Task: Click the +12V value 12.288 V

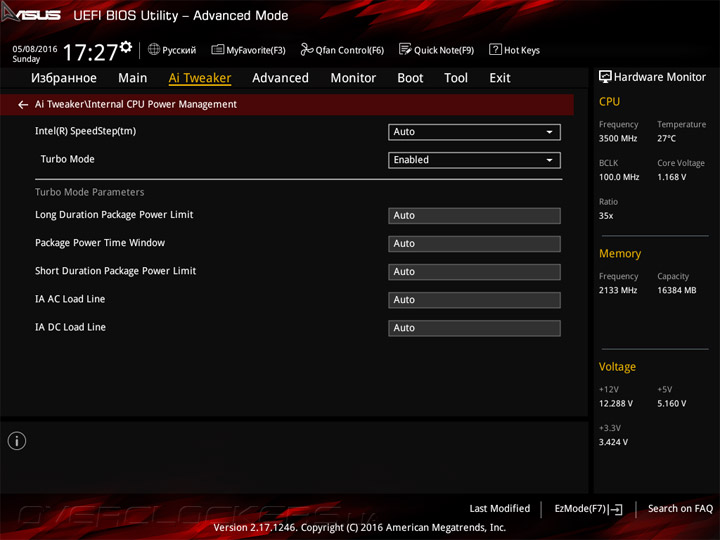Action: [x=615, y=404]
